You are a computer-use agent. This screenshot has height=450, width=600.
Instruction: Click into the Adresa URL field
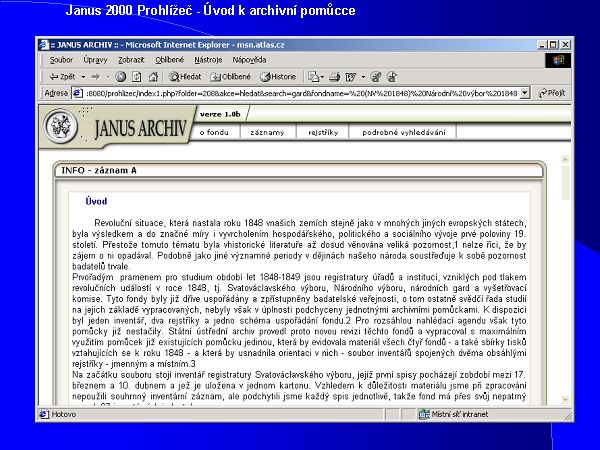point(302,93)
